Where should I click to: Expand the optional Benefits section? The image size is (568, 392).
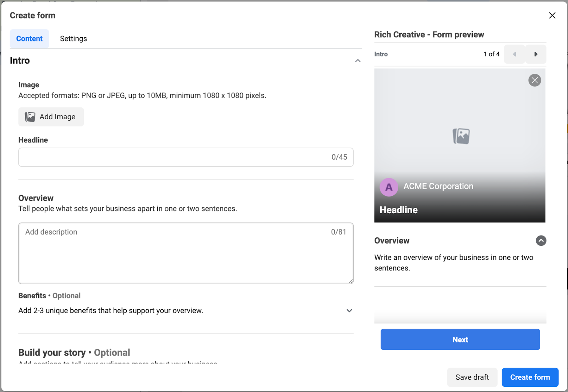[349, 311]
